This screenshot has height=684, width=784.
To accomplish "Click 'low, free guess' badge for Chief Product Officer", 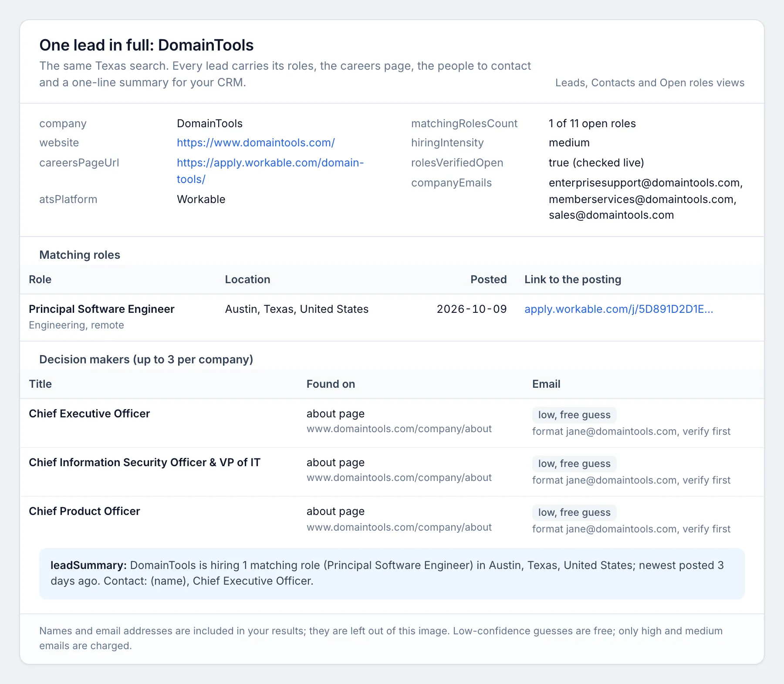I will [x=574, y=513].
